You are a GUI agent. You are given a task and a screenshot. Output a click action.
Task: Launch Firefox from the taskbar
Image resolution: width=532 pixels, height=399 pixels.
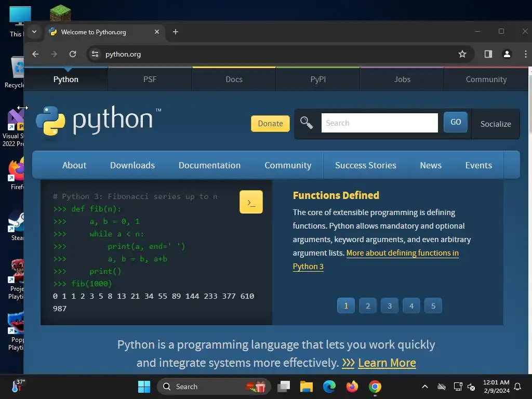[352, 387]
